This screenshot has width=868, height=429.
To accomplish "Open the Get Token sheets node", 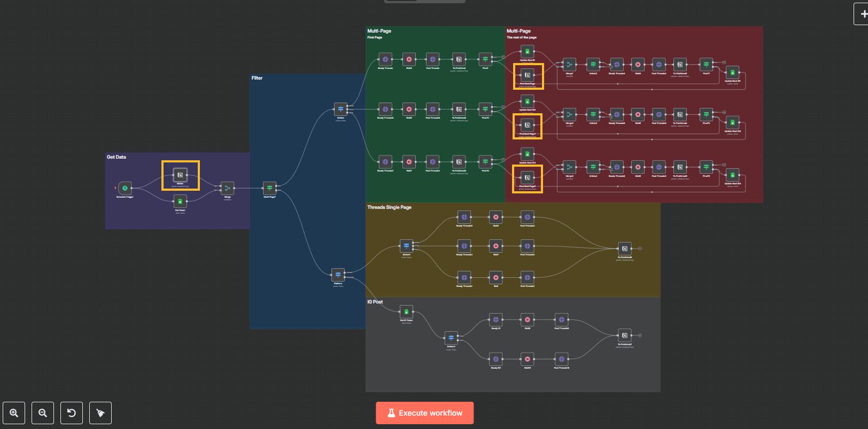I will (180, 201).
